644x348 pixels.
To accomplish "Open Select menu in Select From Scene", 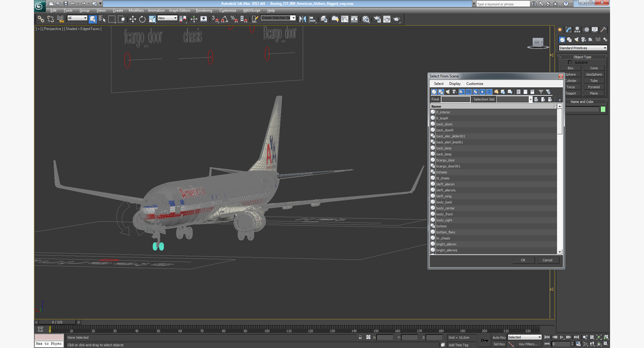I will point(439,84).
